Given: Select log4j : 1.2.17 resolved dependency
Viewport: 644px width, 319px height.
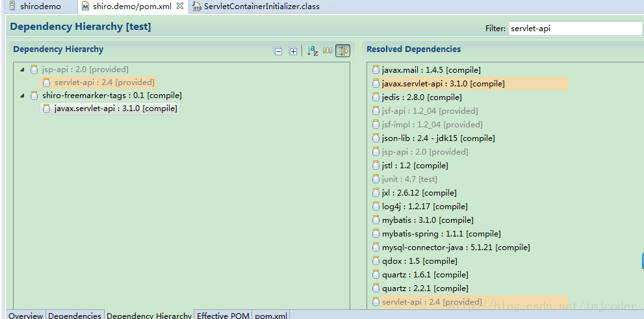Looking at the screenshot, I should pos(425,206).
